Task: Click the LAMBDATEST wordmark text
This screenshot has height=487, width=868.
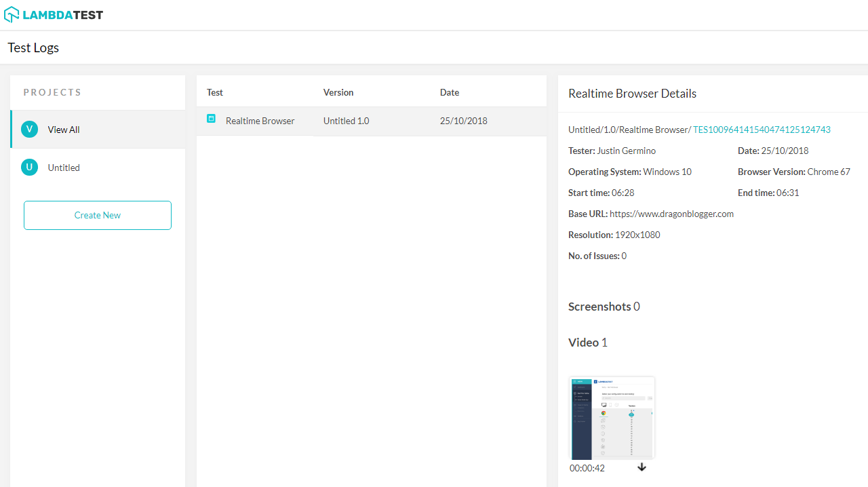Action: tap(63, 15)
